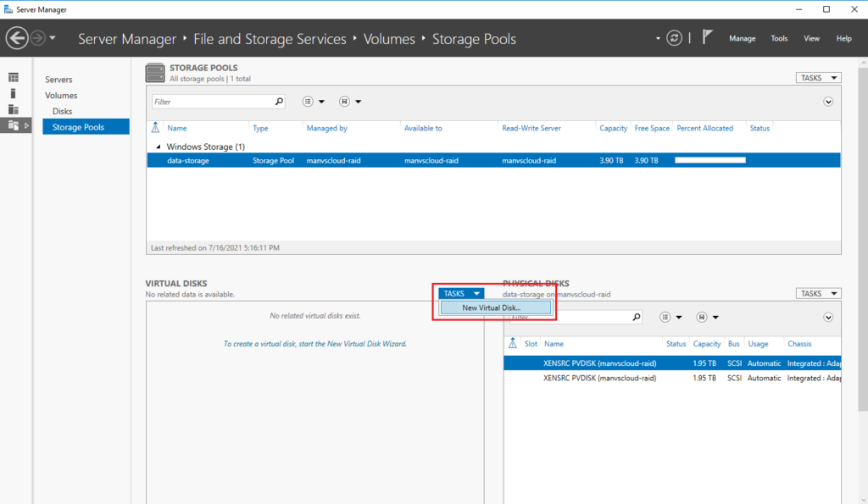Click the File and Storage Services breadcrumb

tap(270, 39)
